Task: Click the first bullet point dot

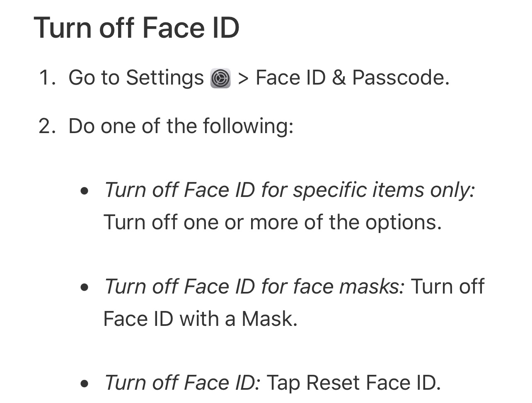Action: click(x=85, y=191)
